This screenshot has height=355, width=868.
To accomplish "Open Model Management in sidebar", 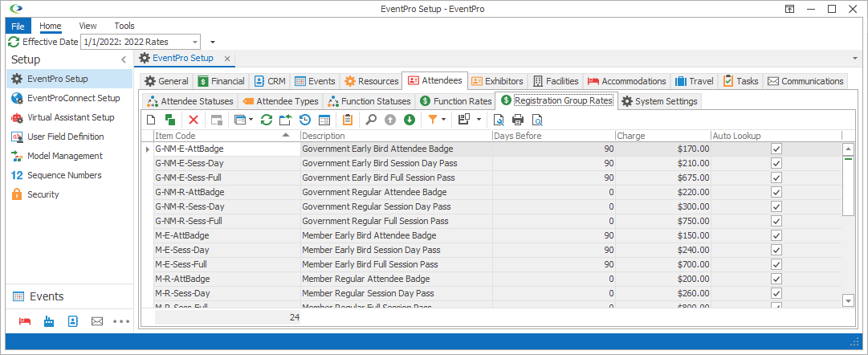I will point(69,156).
